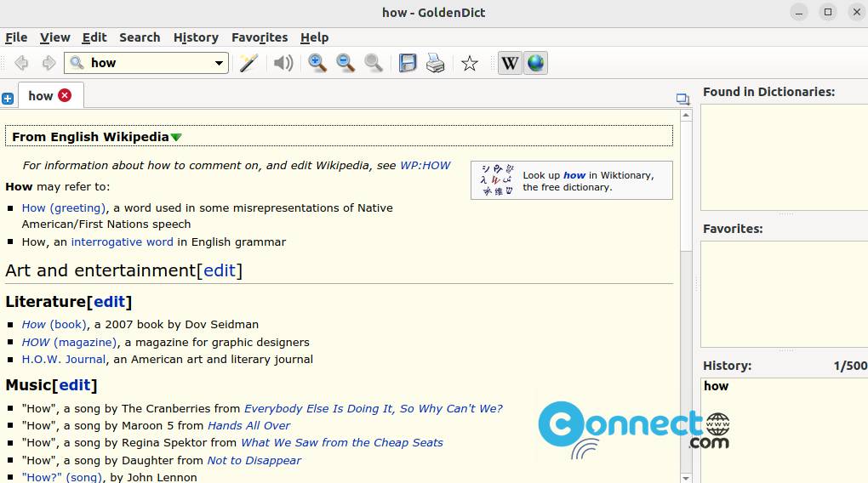
Task: Print the article with the printer icon
Action: [435, 63]
